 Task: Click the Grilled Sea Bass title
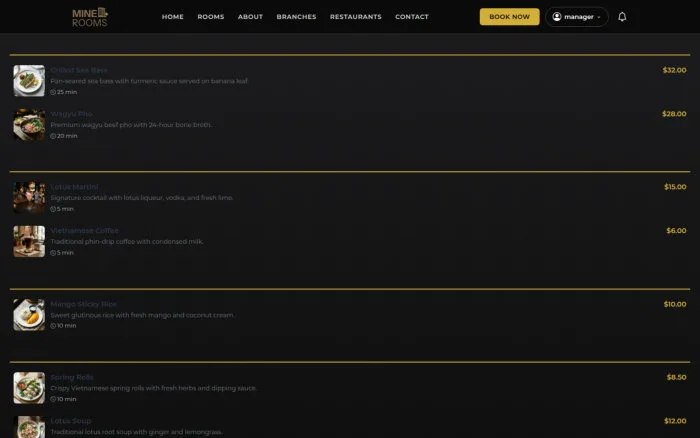point(79,70)
